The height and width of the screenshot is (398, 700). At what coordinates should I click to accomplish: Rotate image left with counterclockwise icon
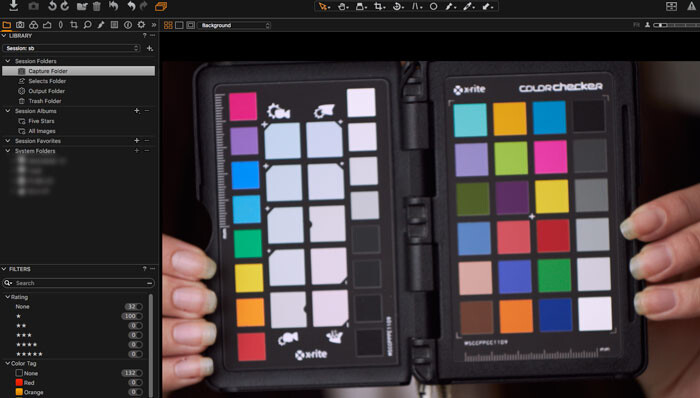click(x=52, y=6)
